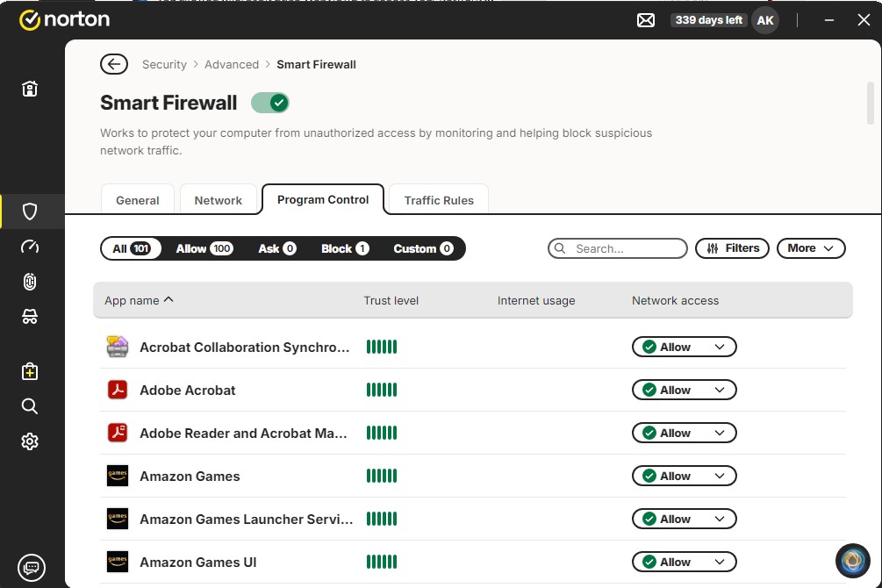Click trust level bars for Amazon Games
Viewport: 882px width, 588px height.
click(382, 476)
